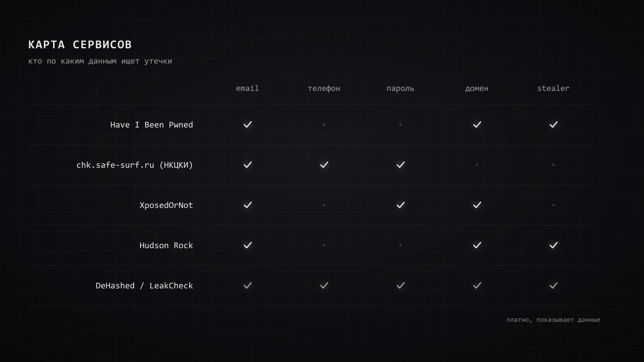Viewport: 644px width, 362px height.
Task: Click the Have I Been Pwned email checkmark
Action: point(248,125)
